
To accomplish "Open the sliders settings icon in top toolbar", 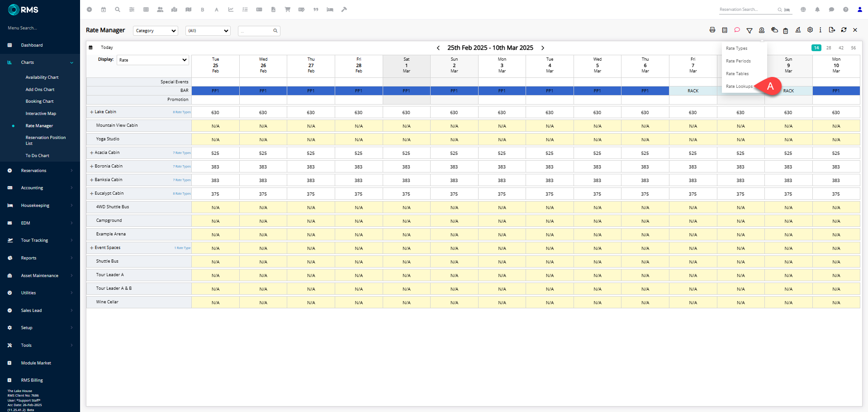I will (132, 10).
